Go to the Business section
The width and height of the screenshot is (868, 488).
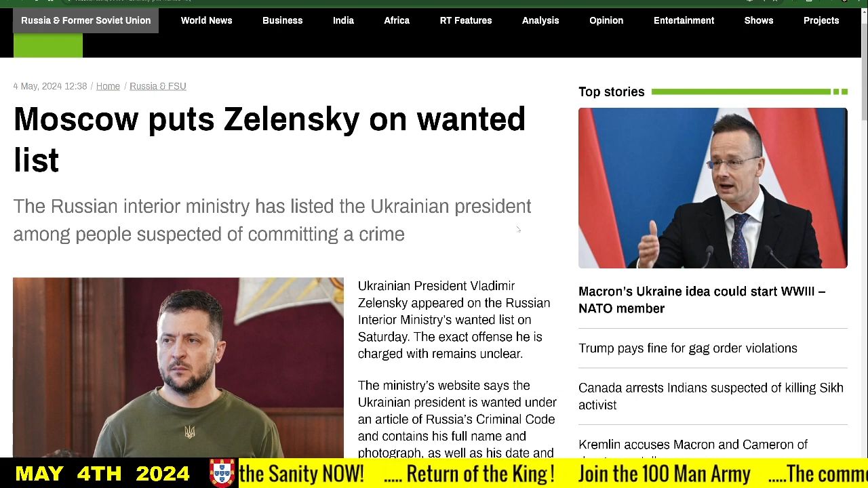[282, 20]
